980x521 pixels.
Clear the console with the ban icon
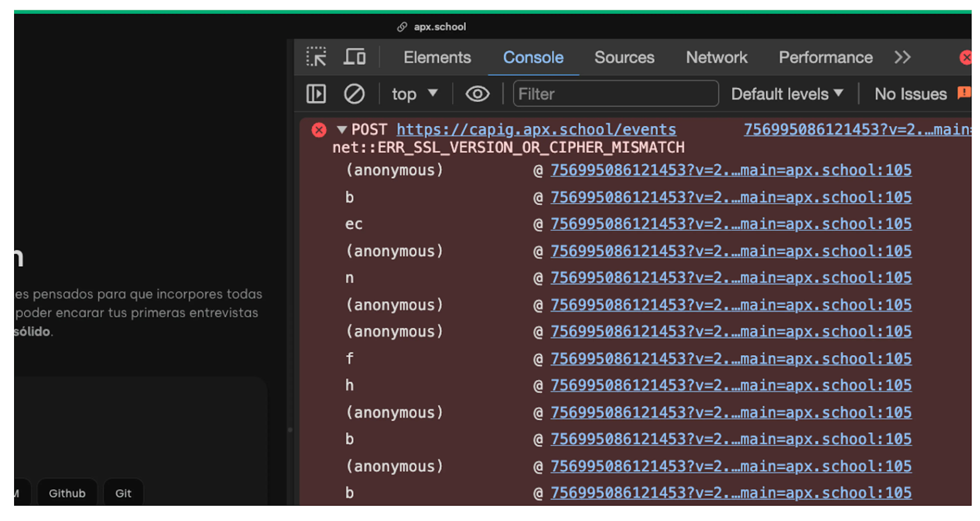pos(354,94)
